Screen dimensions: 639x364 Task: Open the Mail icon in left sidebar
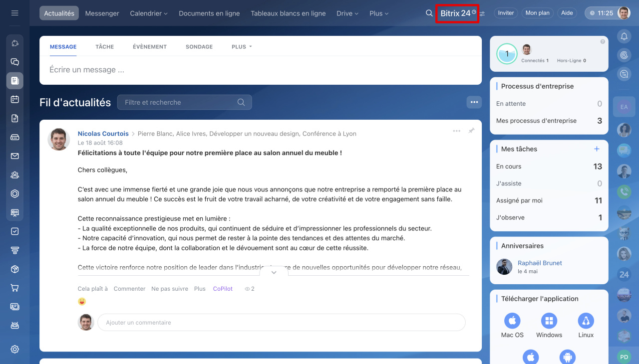tap(14, 156)
